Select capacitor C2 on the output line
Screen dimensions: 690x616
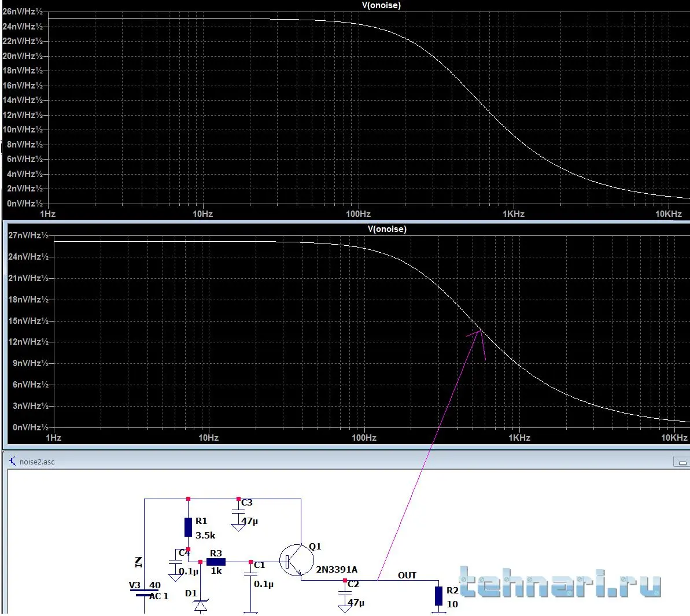tap(345, 593)
